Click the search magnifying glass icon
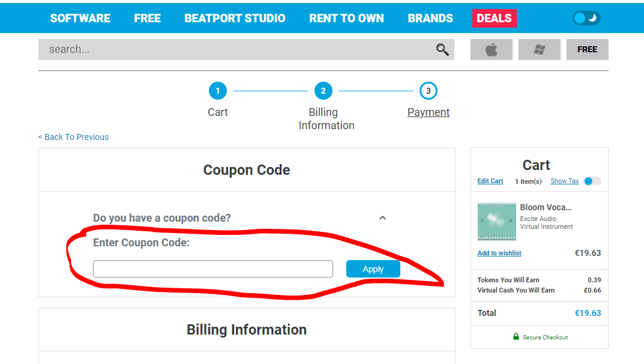The image size is (644, 364). pos(442,50)
